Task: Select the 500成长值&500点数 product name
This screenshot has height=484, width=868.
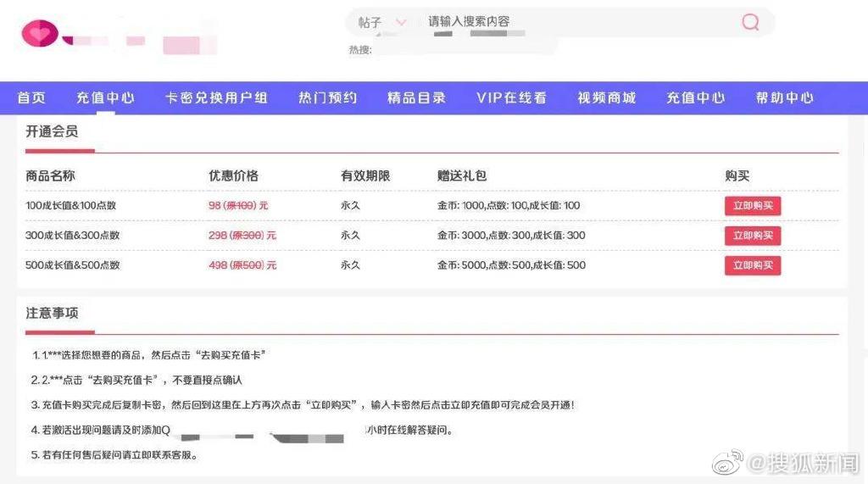Action: click(x=72, y=265)
